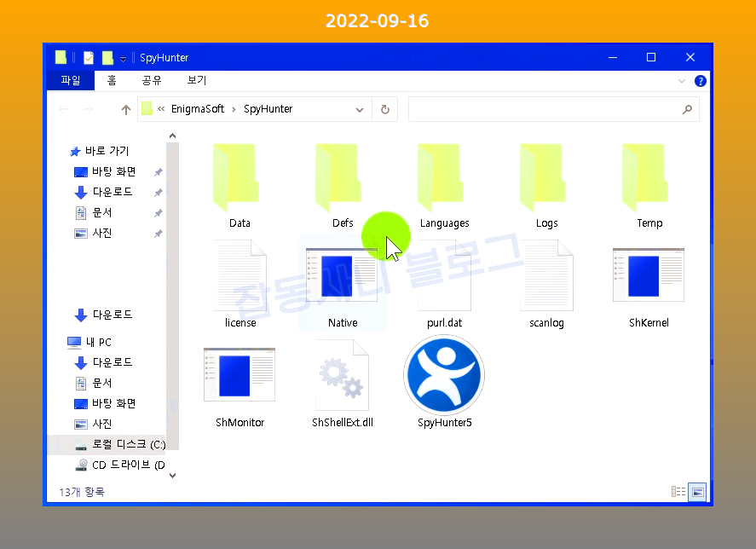The width and height of the screenshot is (756, 549).
Task: Click the search input box
Action: coord(553,109)
